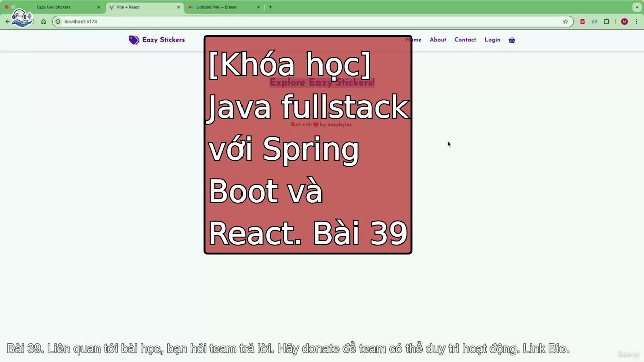Switch to the Eazy Dev Stickers tab

coord(64,7)
